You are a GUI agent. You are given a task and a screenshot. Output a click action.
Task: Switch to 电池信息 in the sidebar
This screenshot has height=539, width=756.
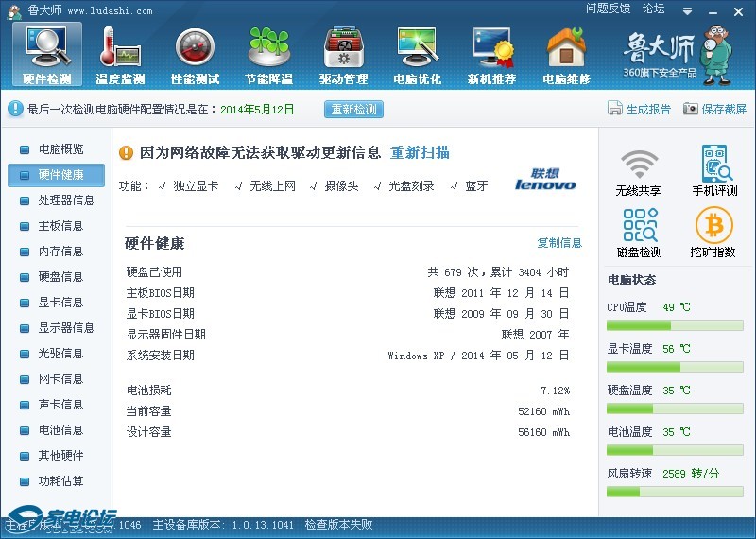click(60, 430)
